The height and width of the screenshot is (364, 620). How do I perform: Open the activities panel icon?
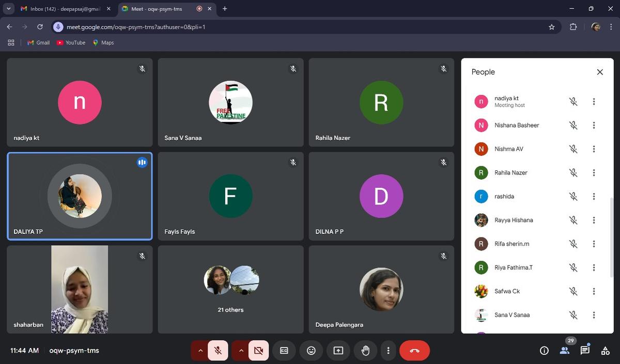tap(605, 351)
